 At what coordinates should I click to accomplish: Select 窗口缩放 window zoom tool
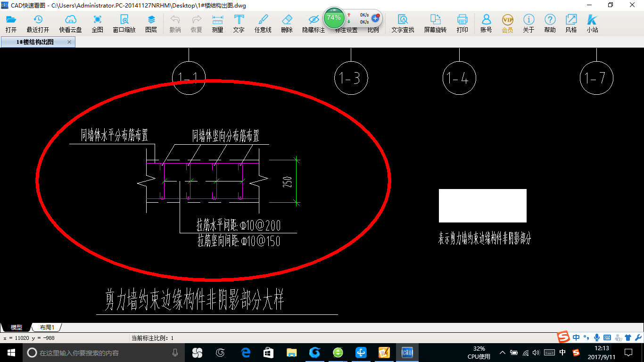coord(124,23)
